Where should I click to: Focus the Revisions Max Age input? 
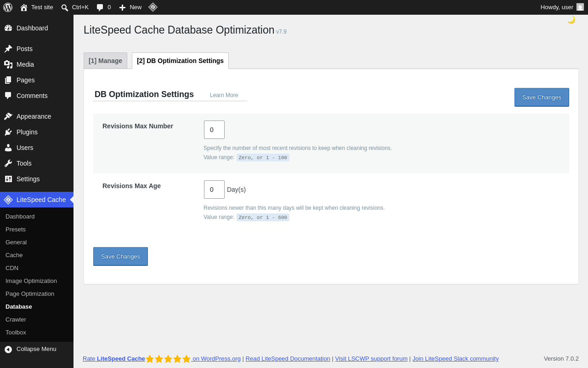tap(214, 190)
